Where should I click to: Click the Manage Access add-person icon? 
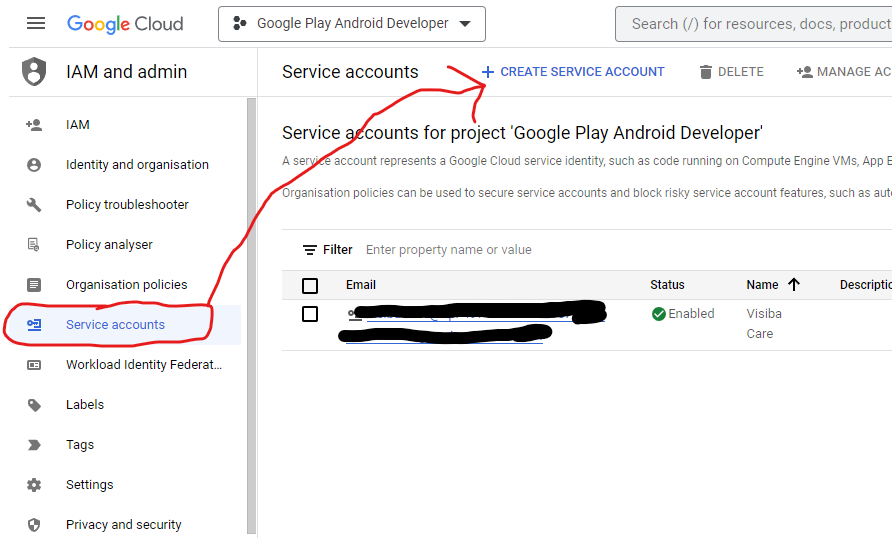coord(804,72)
